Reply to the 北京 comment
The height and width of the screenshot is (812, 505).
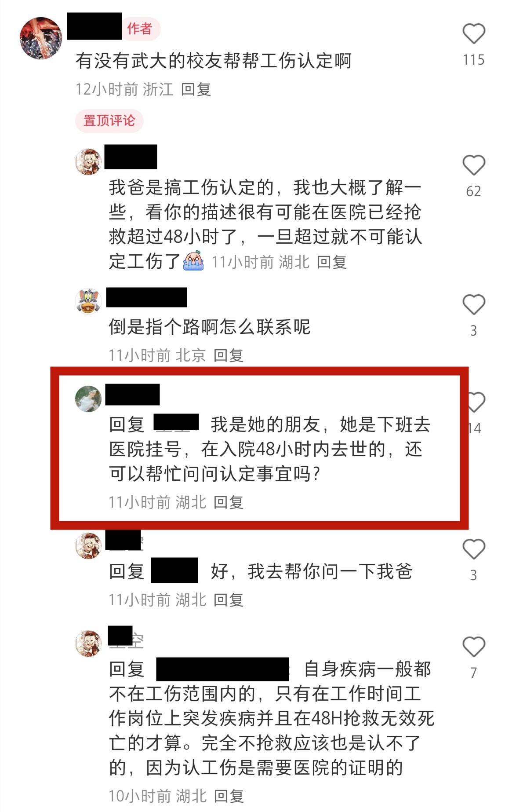pyautogui.click(x=229, y=355)
